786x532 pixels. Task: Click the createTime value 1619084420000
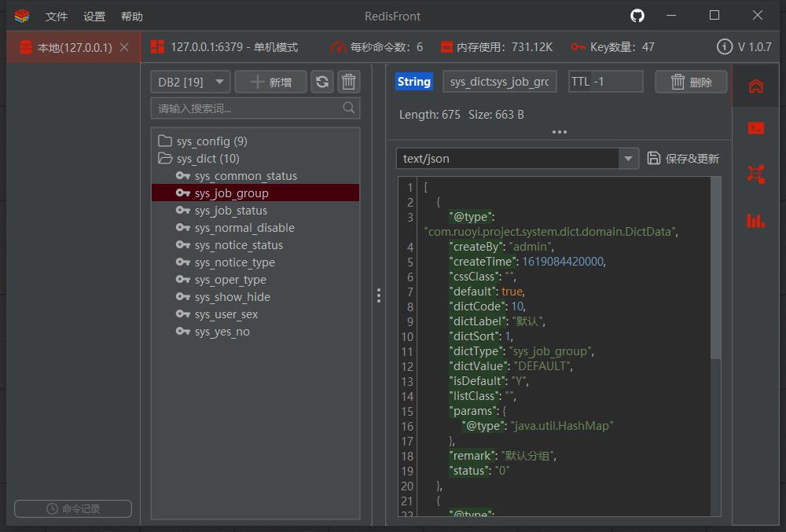[563, 262]
